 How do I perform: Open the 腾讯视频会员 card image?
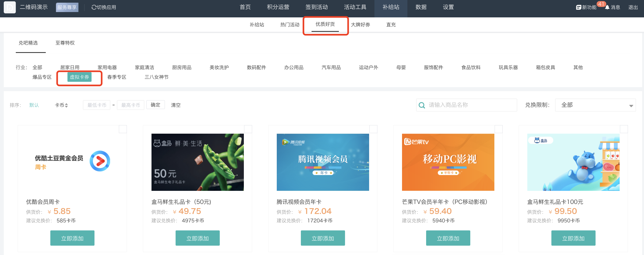pyautogui.click(x=323, y=162)
